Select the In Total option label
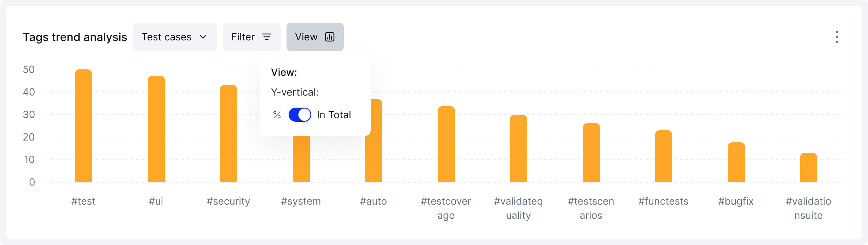This screenshot has width=868, height=245. [334, 115]
